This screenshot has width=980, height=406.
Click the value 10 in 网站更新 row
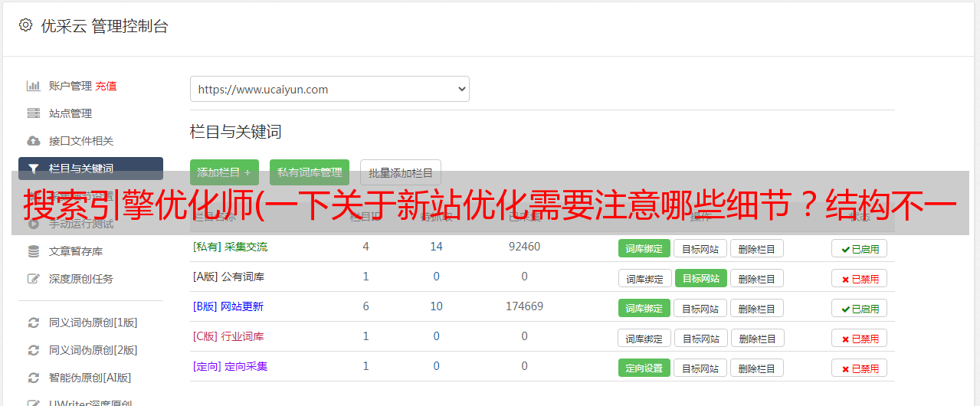[x=437, y=306]
